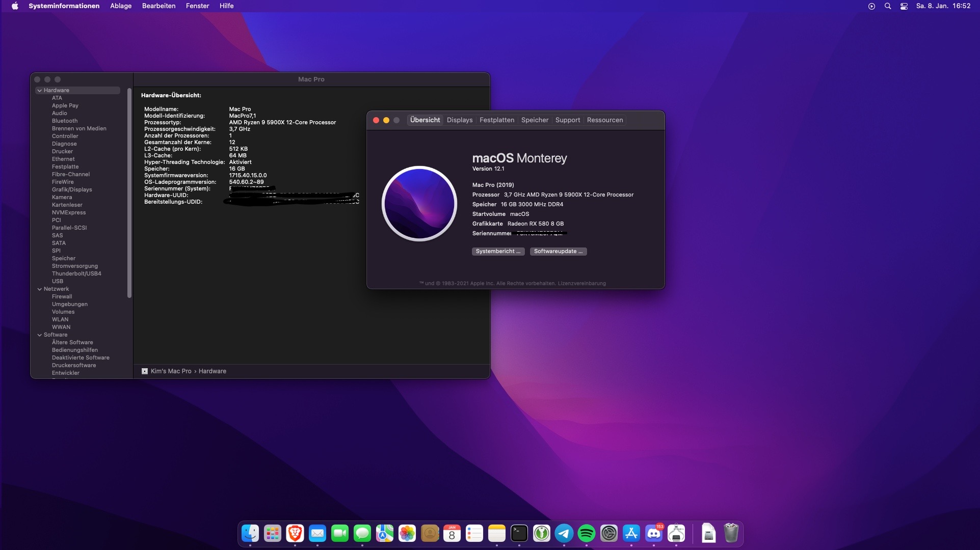This screenshot has height=550, width=980.
Task: Open the Speicher tab
Action: tap(535, 120)
